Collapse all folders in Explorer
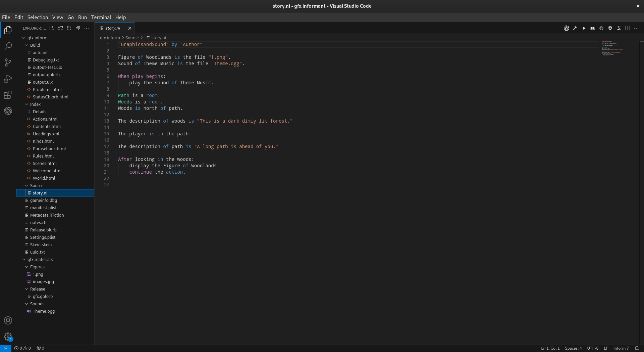The height and width of the screenshot is (352, 644). (x=78, y=28)
